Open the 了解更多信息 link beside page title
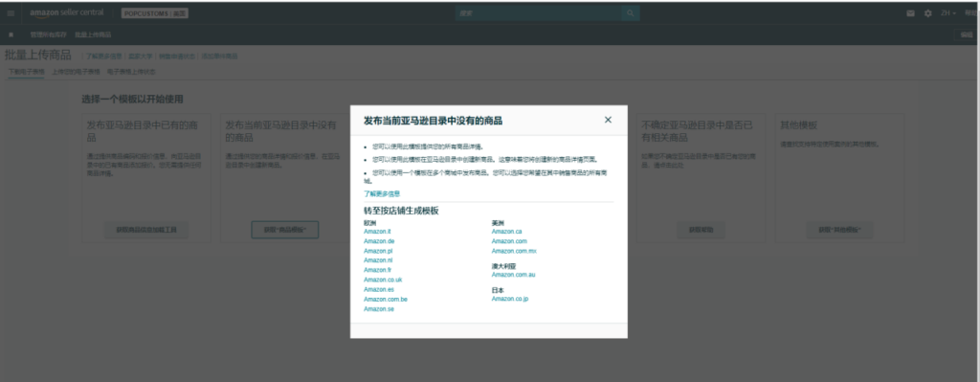 coord(103,56)
